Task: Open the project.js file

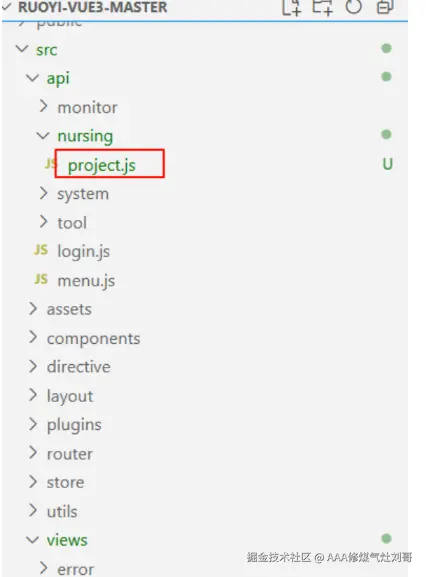Action: click(102, 165)
